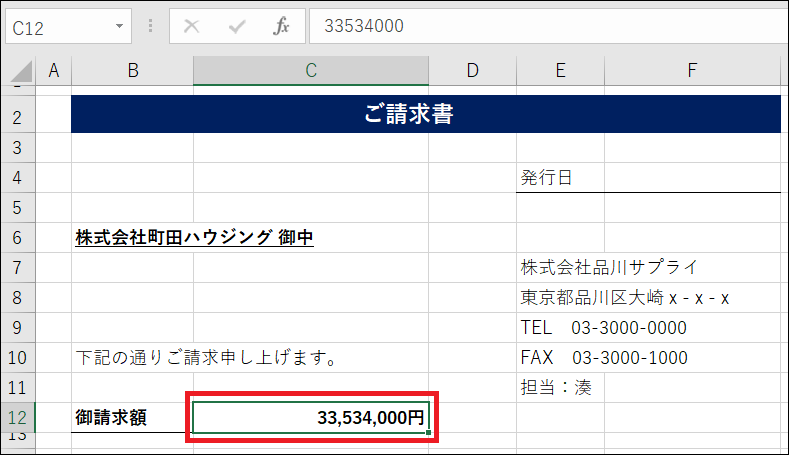Click the fill handle of cell C12

point(429,433)
